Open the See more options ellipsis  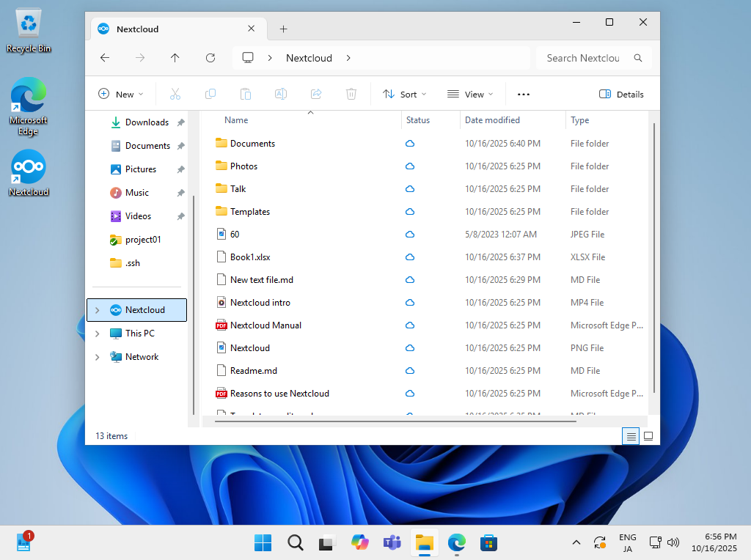[523, 94]
